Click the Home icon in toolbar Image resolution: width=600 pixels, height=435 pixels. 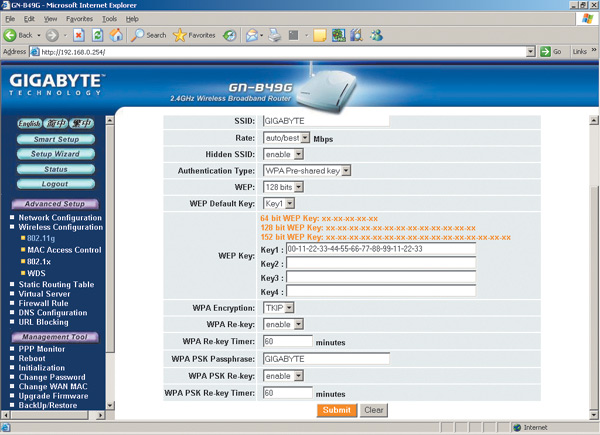point(116,35)
